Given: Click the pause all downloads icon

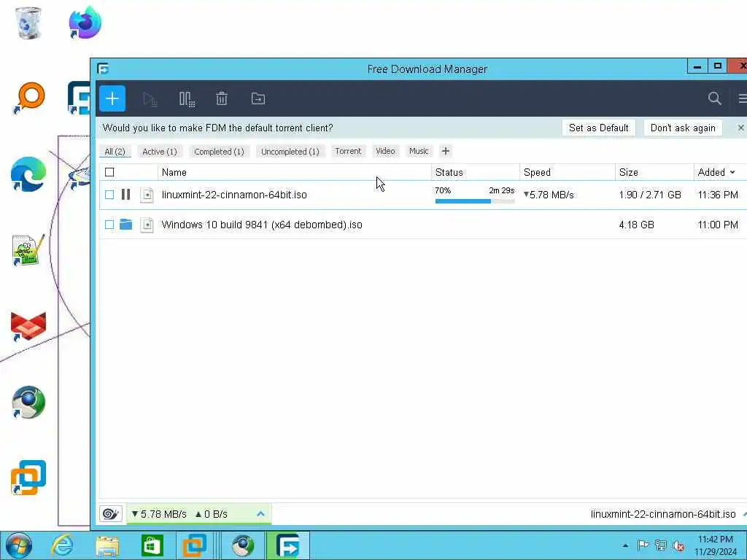Looking at the screenshot, I should 187,99.
